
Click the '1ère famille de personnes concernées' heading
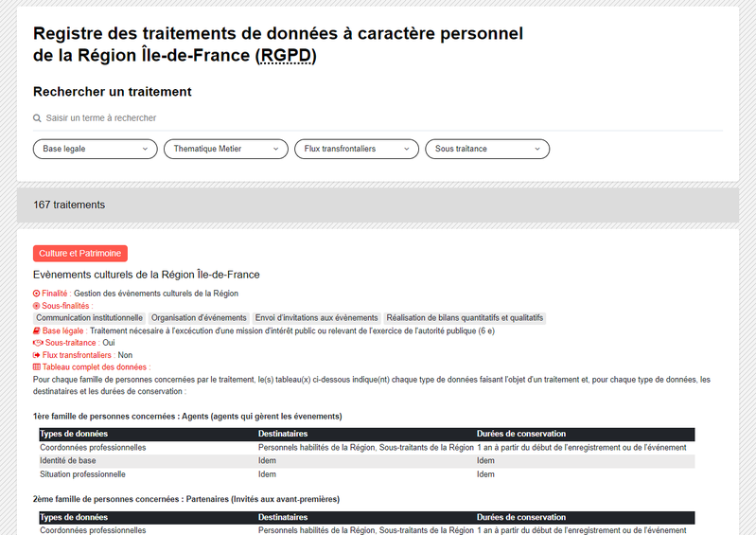point(187,417)
